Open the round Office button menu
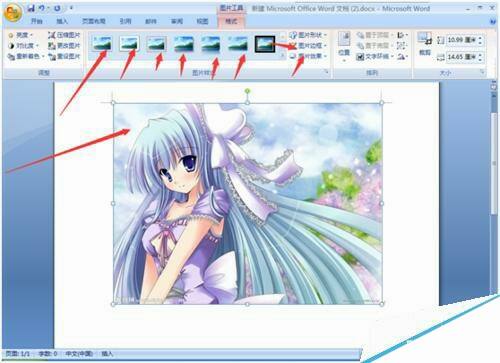This screenshot has width=500, height=363. point(13,13)
